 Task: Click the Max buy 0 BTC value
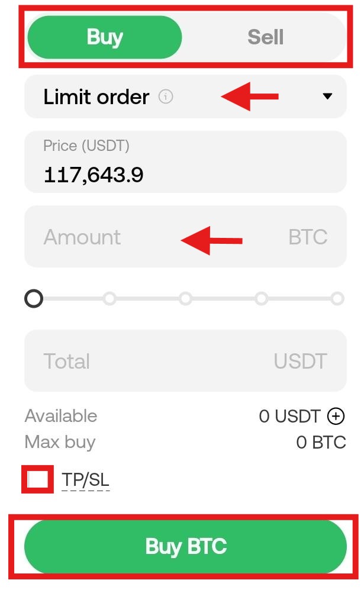point(320,441)
